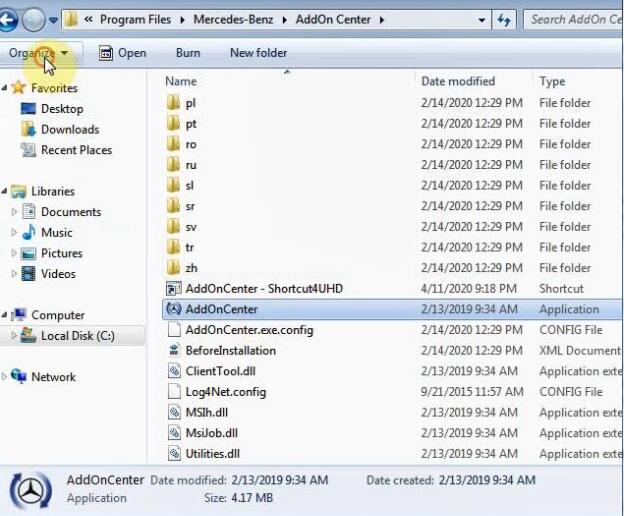Click the XML Document type cell

pyautogui.click(x=580, y=350)
